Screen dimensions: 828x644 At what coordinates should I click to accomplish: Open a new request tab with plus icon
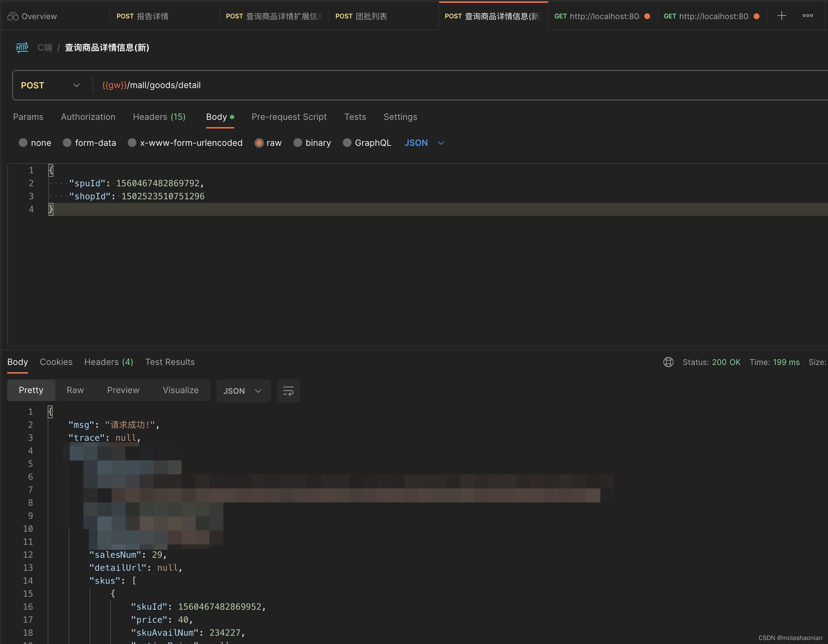781,16
